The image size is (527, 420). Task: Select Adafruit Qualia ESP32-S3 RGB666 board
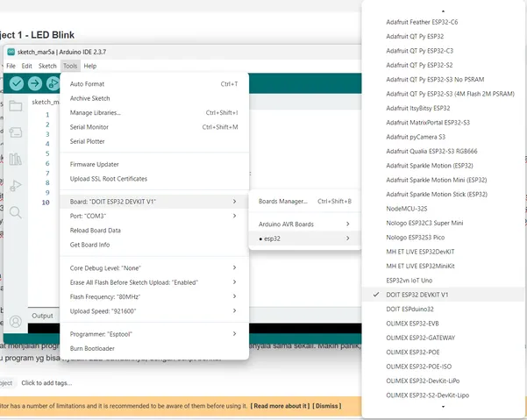443,151
